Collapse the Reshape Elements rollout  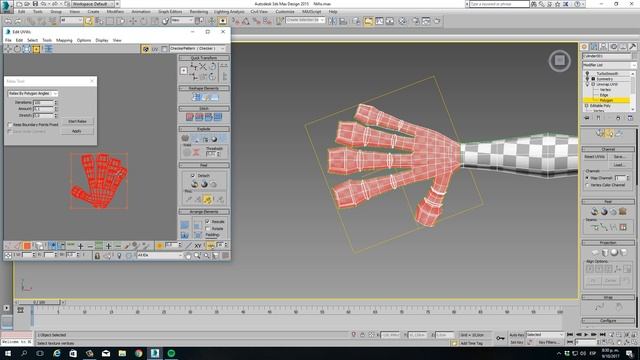coord(204,88)
